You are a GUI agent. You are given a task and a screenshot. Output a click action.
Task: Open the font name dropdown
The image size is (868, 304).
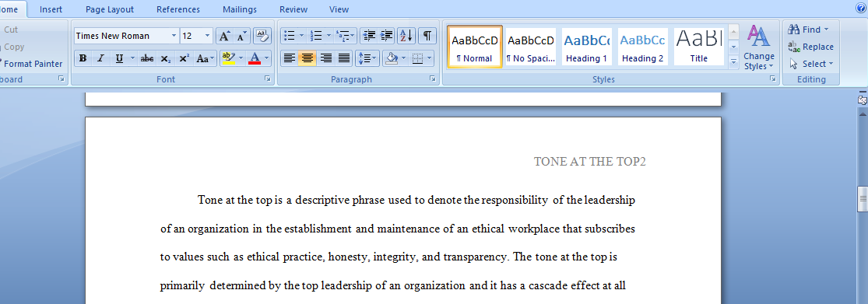174,36
